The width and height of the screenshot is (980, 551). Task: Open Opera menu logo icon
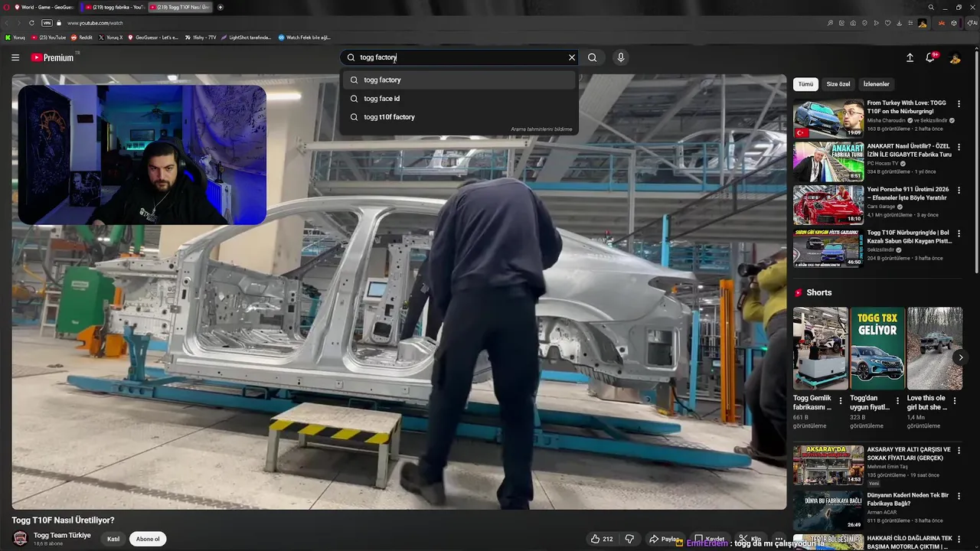point(8,7)
